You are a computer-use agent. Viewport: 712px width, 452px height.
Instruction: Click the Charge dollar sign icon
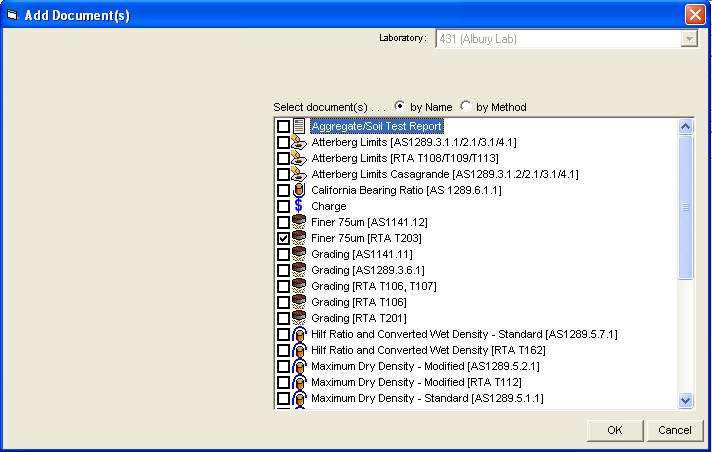299,207
